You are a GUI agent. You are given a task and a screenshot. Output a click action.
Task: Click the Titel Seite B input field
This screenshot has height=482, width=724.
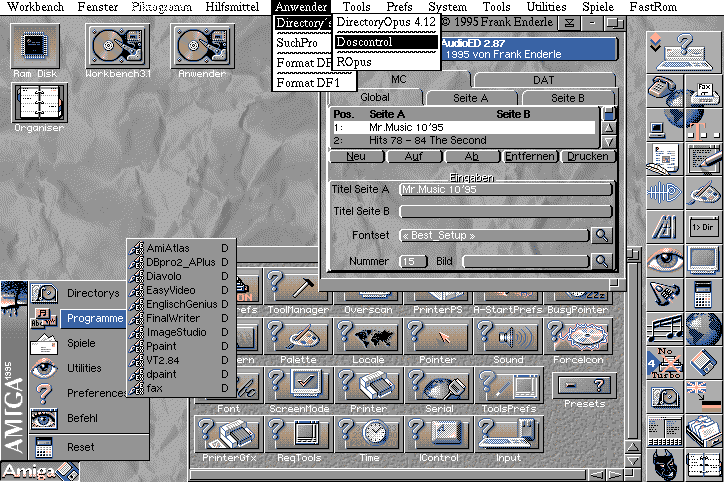coord(506,211)
